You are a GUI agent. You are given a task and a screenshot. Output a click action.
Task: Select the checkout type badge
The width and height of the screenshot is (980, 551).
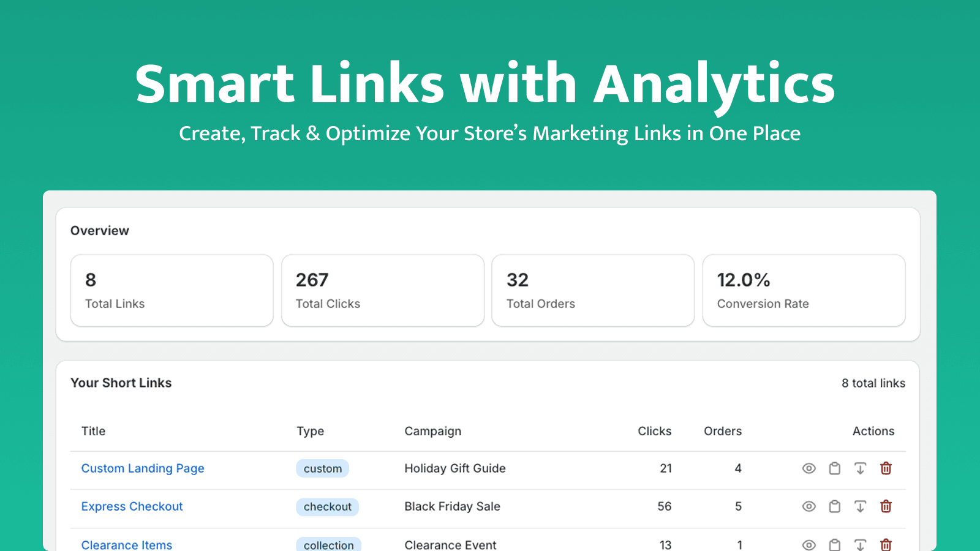pos(328,506)
